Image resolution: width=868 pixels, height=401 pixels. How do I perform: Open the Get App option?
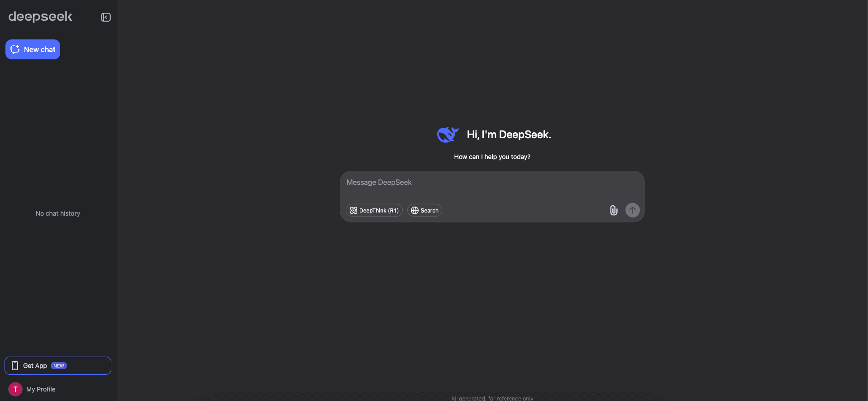click(58, 366)
